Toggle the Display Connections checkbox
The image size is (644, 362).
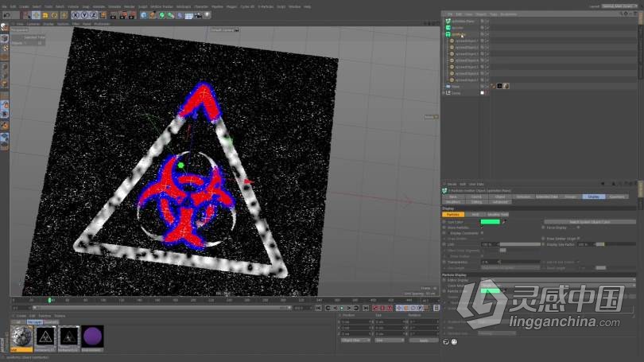coord(482,233)
